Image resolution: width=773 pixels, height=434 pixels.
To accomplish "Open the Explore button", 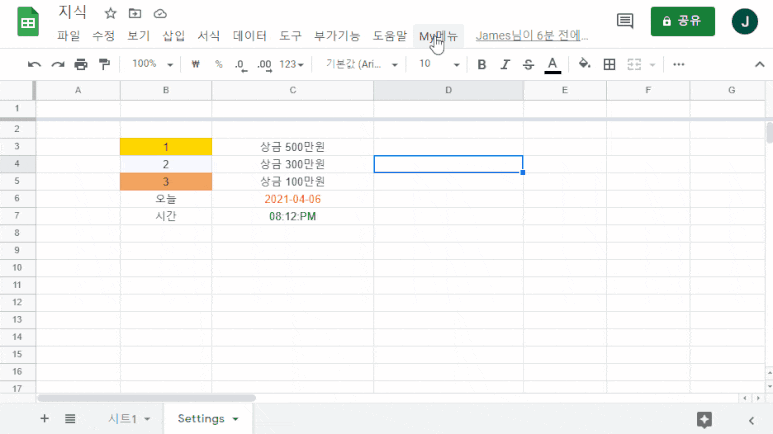I will pos(704,420).
